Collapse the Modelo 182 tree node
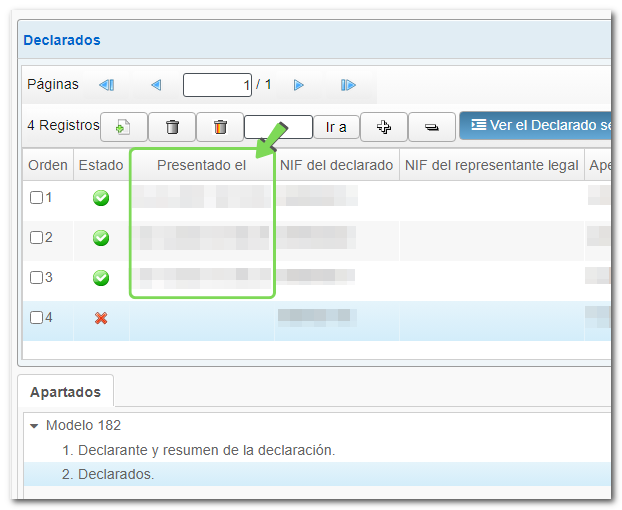The height and width of the screenshot is (510, 622). pos(35,426)
